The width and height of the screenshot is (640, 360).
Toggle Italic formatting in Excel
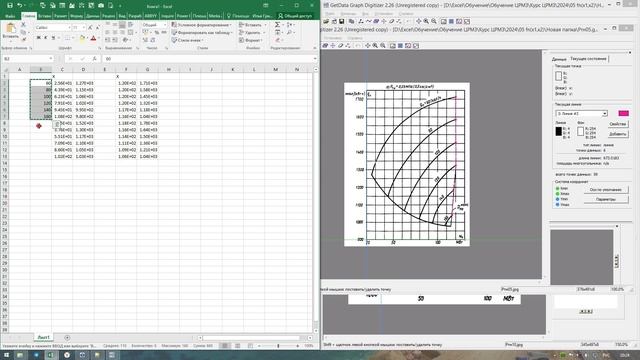45,38
